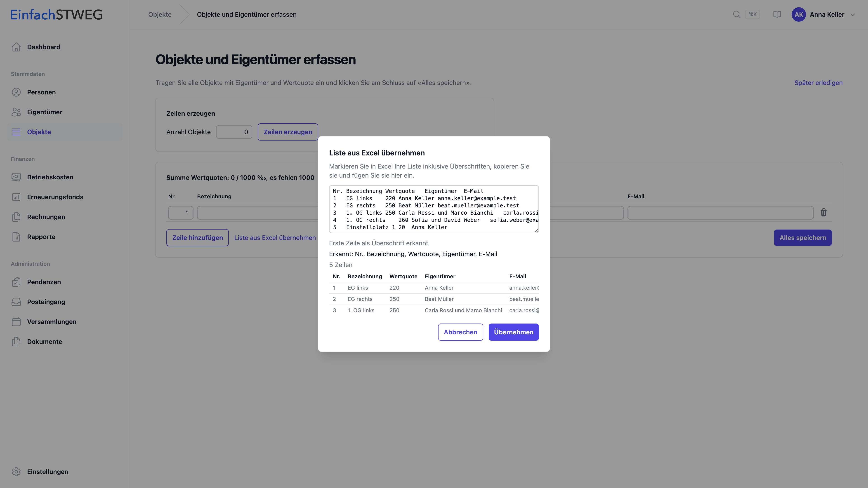
Task: Click the Objekte list icon
Action: (16, 132)
